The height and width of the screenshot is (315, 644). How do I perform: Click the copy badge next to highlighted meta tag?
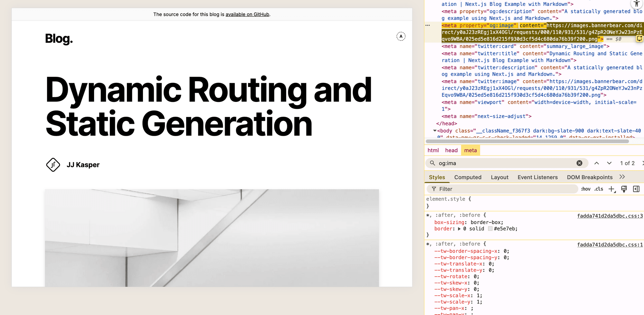(639, 39)
